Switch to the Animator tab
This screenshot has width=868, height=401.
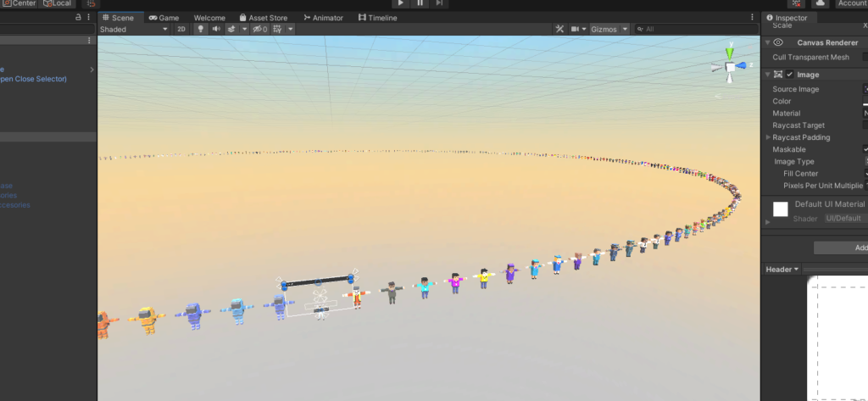(323, 18)
